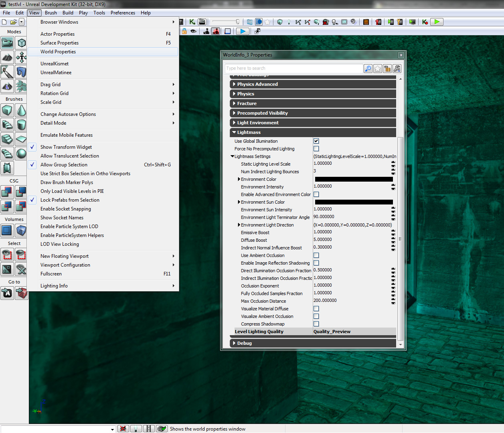Check Force No Precomputed Lighting
This screenshot has height=433, width=504.
(x=316, y=149)
